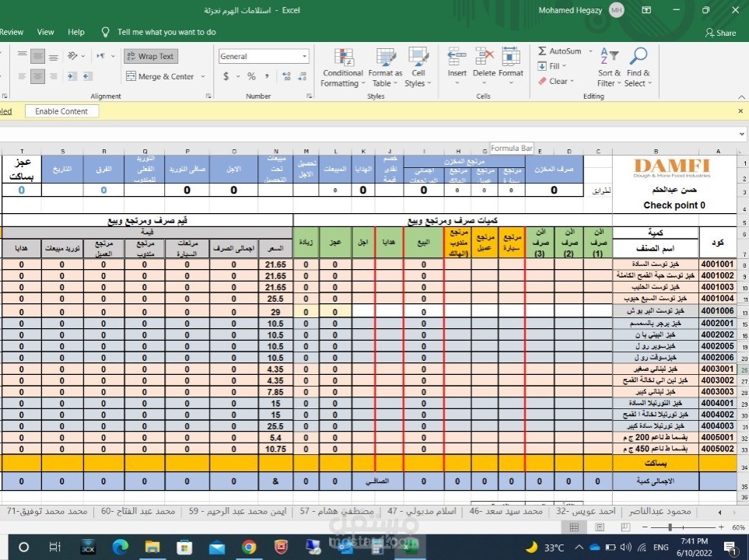Click the 60% zoom level

coord(738,527)
